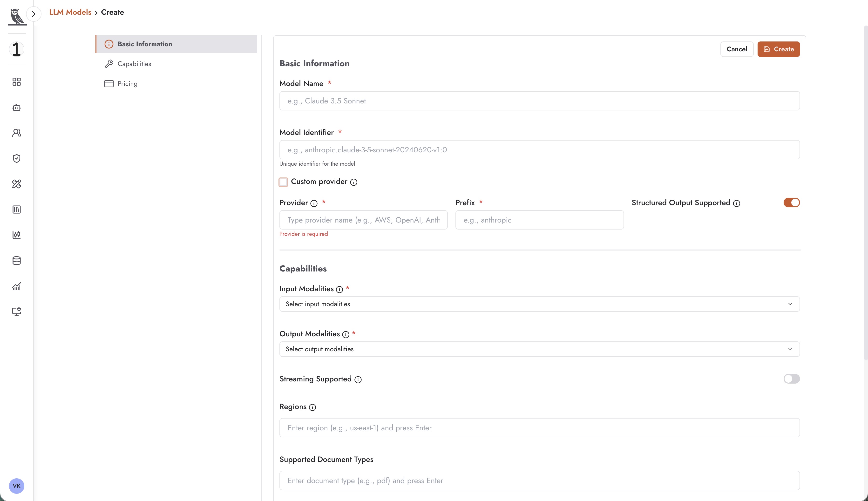Open the Select input modalities dropdown
Image resolution: width=868 pixels, height=501 pixels.
tap(539, 304)
